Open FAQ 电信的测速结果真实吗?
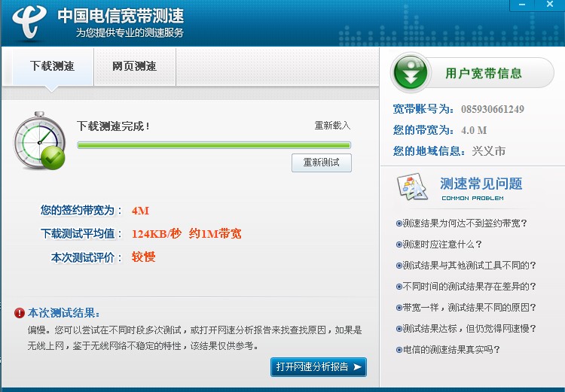The width and height of the screenshot is (565, 392). (x=447, y=350)
